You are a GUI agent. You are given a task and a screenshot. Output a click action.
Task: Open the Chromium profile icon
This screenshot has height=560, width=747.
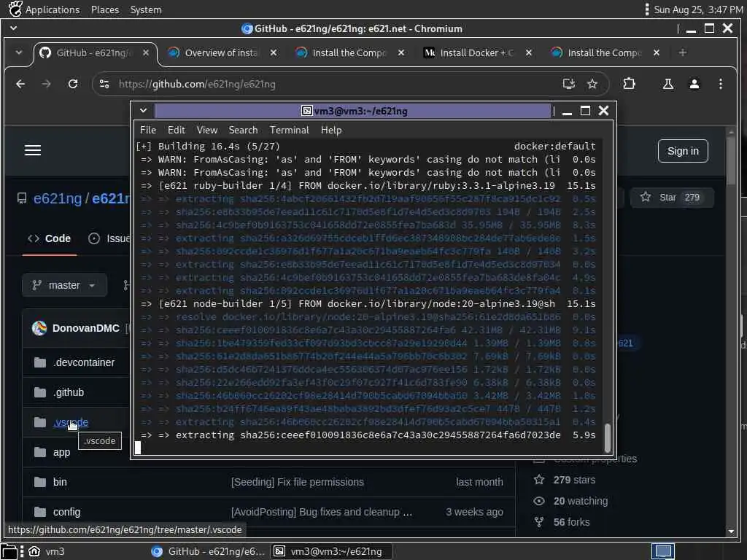pyautogui.click(x=694, y=85)
